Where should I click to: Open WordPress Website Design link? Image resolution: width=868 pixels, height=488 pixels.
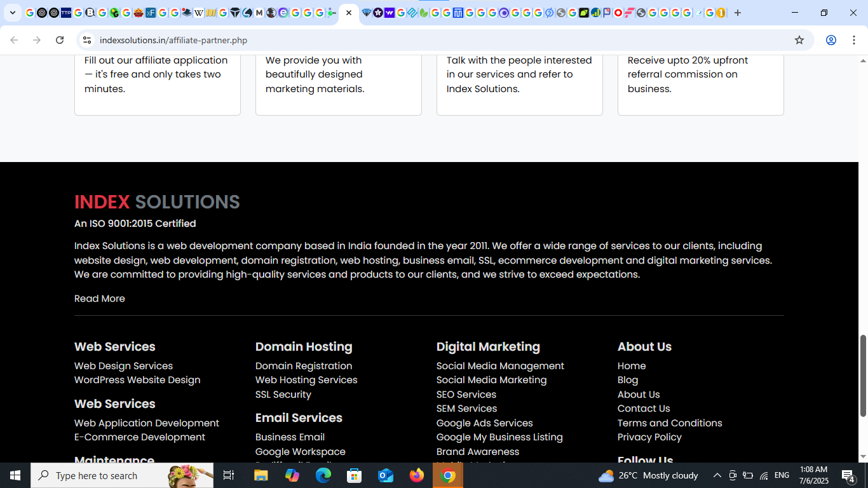click(137, 380)
